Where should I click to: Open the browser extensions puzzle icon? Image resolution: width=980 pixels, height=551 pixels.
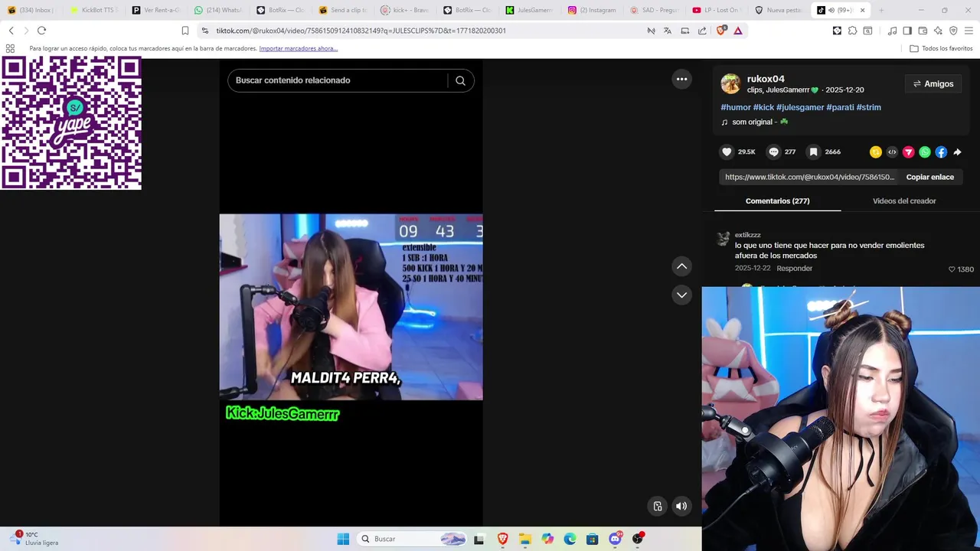pos(852,31)
